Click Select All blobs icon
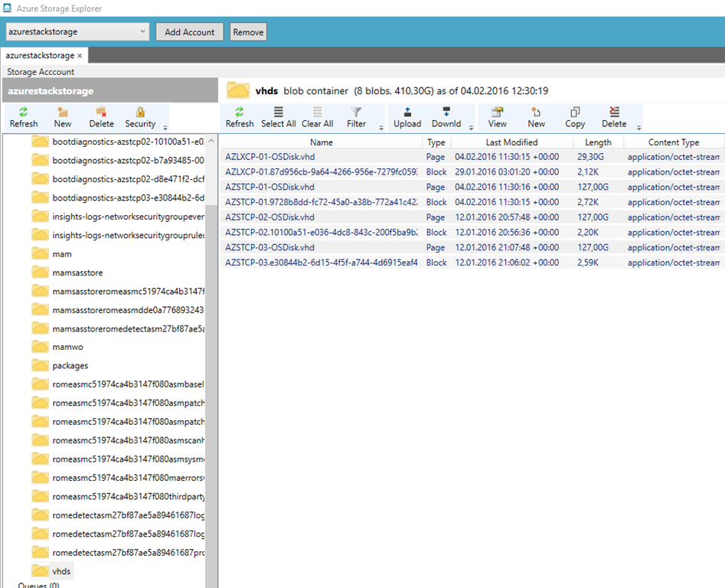This screenshot has width=725, height=588. [279, 112]
